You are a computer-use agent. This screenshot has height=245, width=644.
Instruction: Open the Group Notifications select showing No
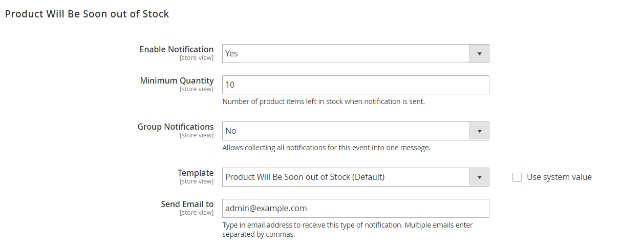pos(355,131)
